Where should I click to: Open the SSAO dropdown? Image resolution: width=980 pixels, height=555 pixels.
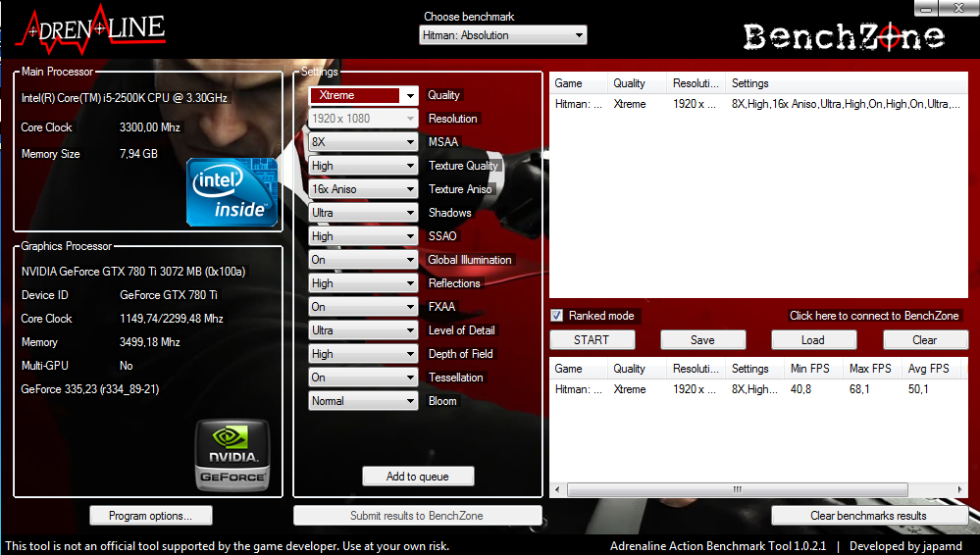(x=363, y=236)
